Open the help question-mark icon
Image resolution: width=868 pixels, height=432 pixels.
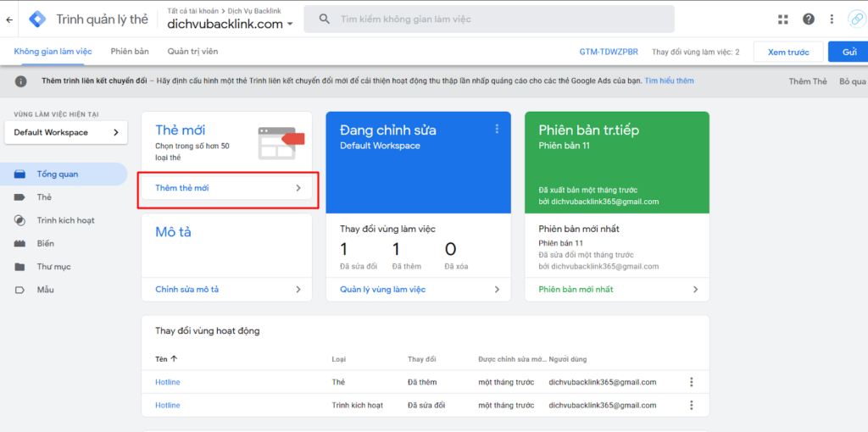[809, 19]
